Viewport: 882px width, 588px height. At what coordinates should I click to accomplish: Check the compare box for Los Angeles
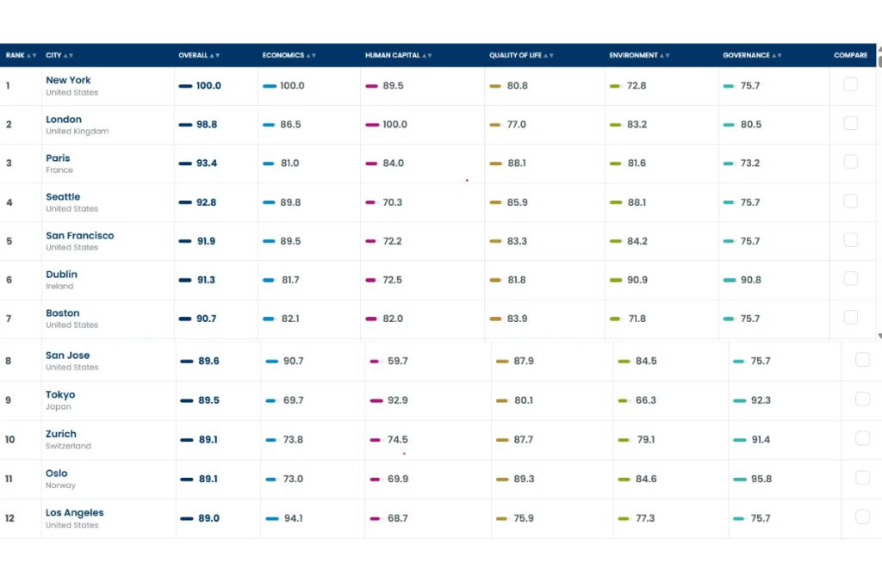[x=862, y=517]
